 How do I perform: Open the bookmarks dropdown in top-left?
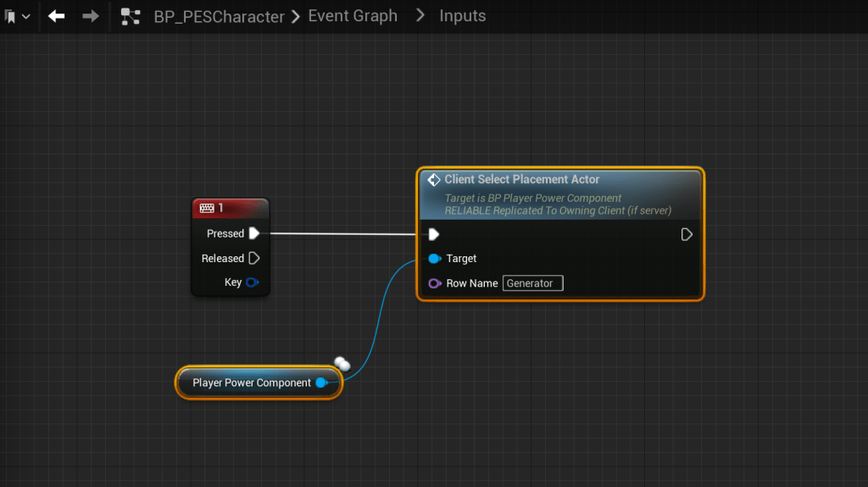click(18, 16)
